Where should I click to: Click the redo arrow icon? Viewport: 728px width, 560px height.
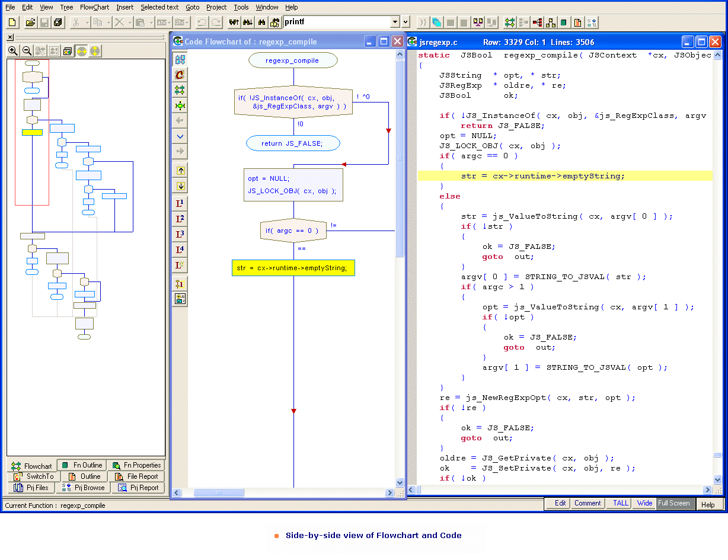tap(216, 23)
